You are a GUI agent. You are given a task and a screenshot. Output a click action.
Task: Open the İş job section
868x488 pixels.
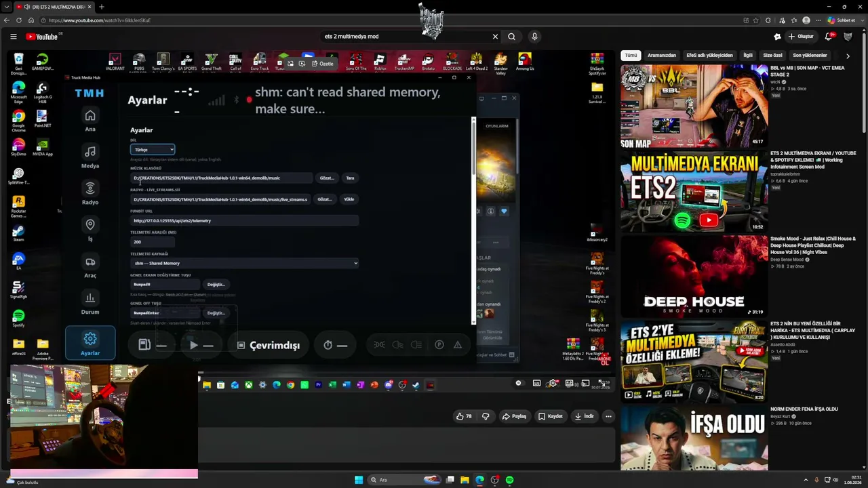point(90,230)
